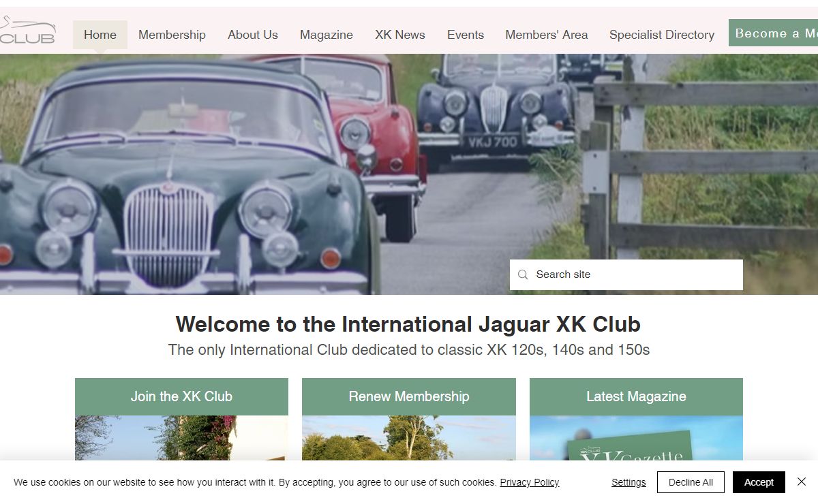Click the XK Gazette magazine cover image
The image size is (818, 504).
pyautogui.click(x=636, y=438)
